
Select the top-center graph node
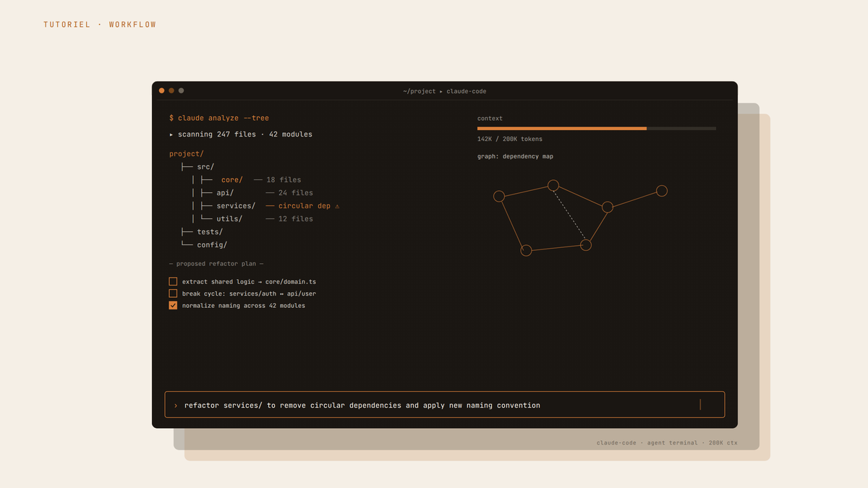coord(553,185)
